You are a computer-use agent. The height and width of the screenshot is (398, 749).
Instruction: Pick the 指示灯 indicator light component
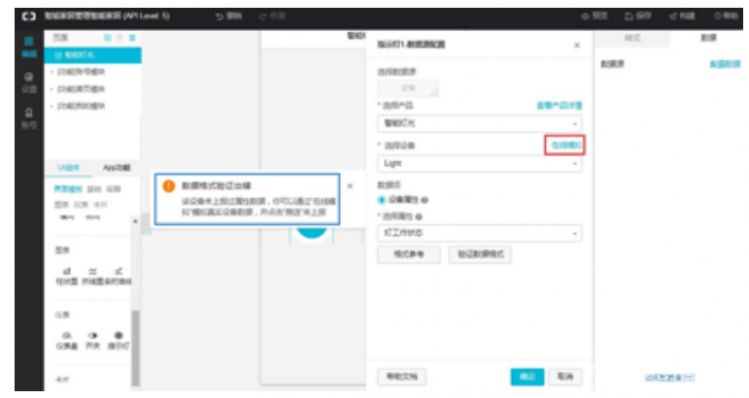tap(118, 341)
